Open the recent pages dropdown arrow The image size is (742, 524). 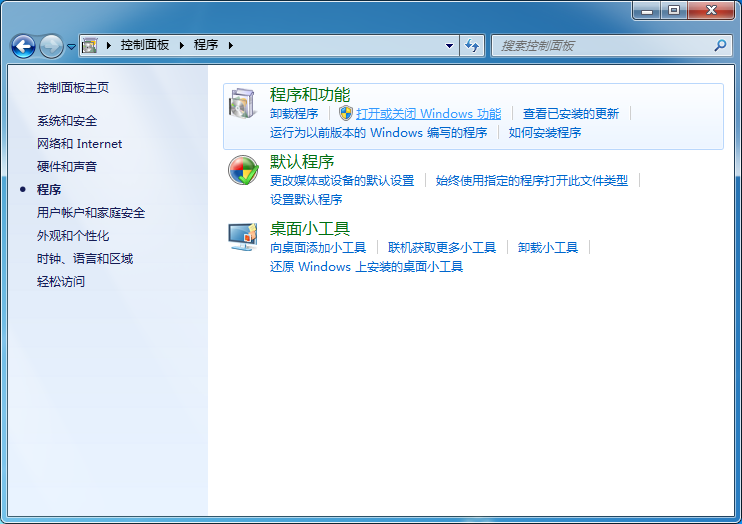(x=71, y=47)
